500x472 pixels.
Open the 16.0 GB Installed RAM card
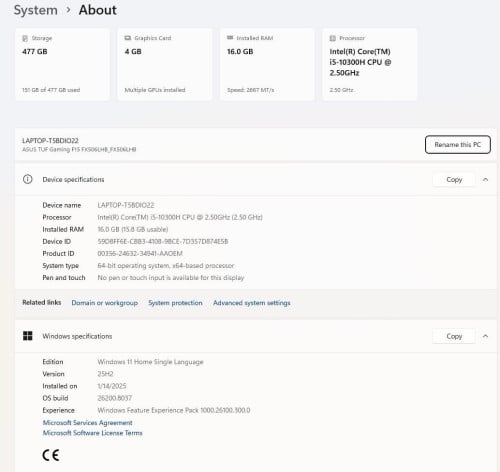click(x=267, y=64)
